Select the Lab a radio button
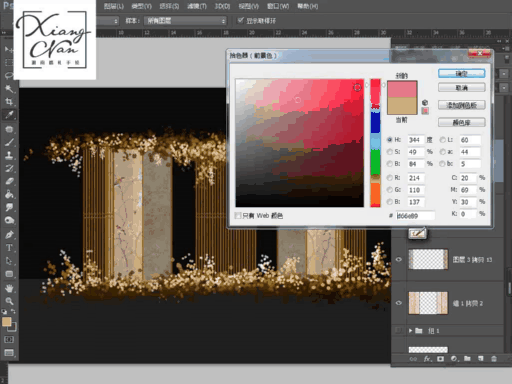 pyautogui.click(x=442, y=152)
